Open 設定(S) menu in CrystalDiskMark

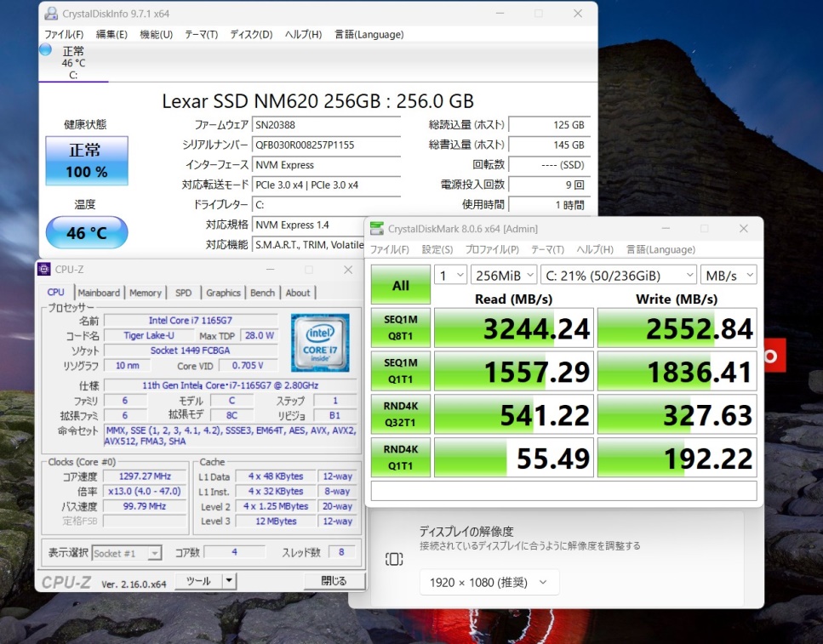(437, 249)
